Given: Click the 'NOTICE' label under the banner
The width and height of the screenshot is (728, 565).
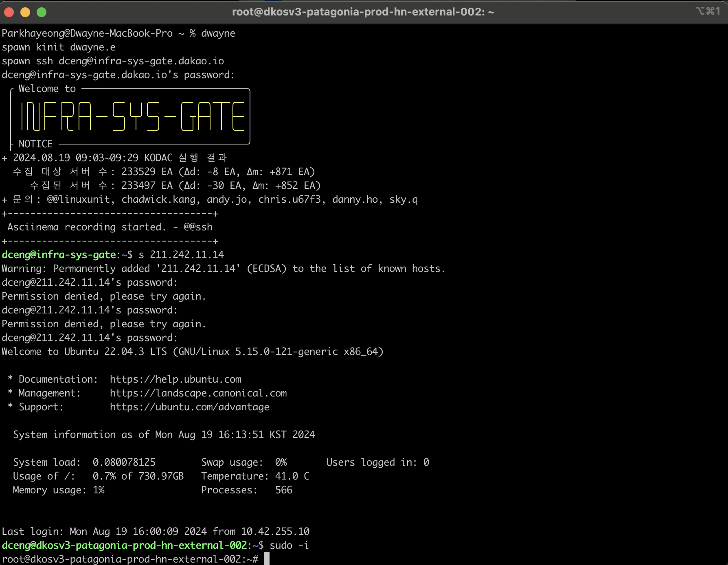Looking at the screenshot, I should (x=35, y=144).
